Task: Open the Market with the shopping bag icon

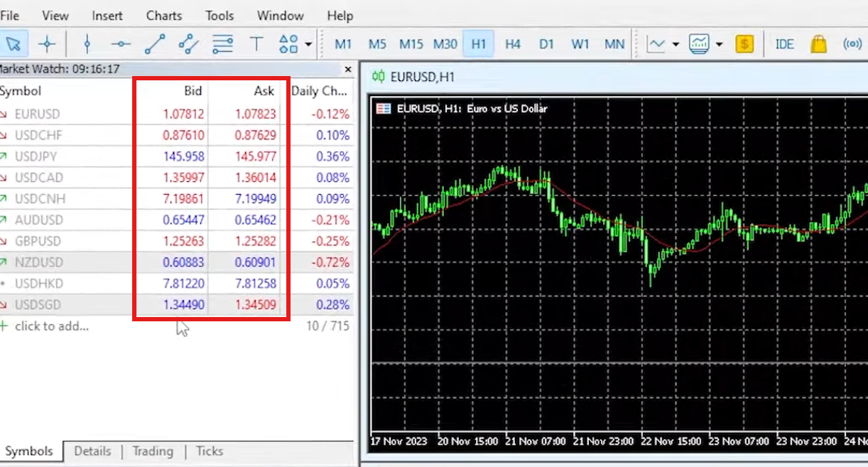Action: 818,43
